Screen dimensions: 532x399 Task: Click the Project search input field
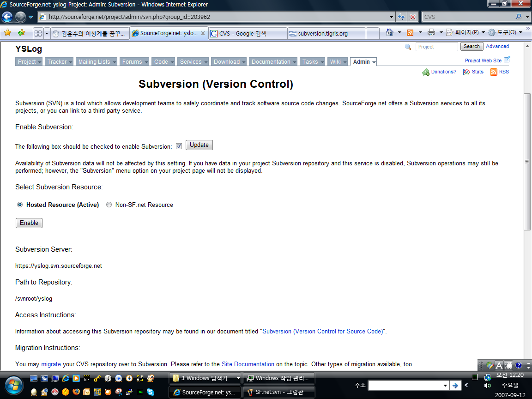[437, 47]
